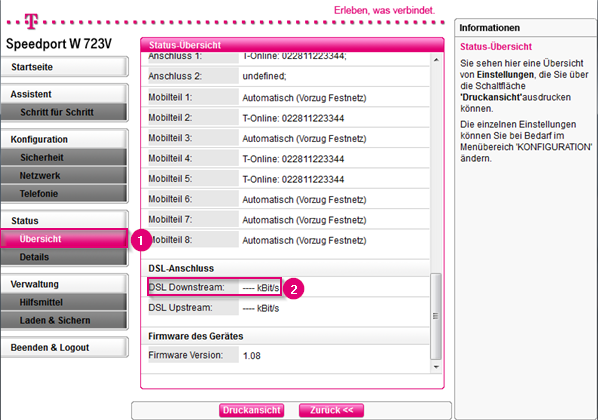Click the Speedport W 723V title
Screen dimensions: 598x420
pos(59,44)
